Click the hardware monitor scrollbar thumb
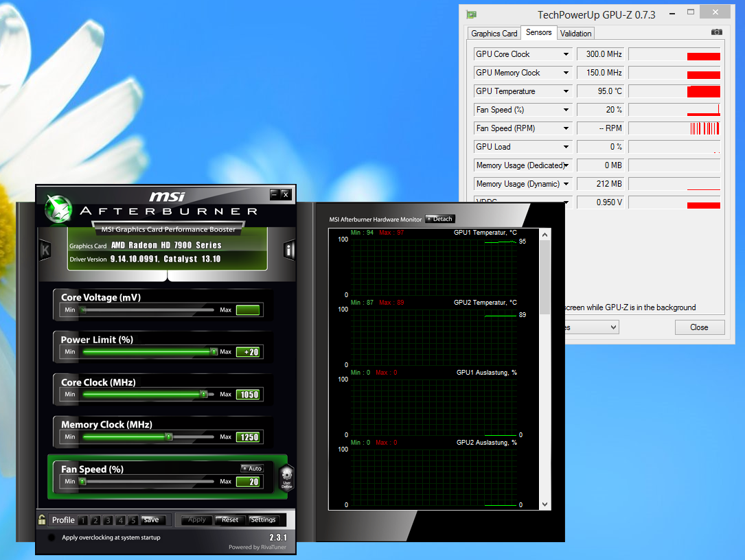 point(545,277)
